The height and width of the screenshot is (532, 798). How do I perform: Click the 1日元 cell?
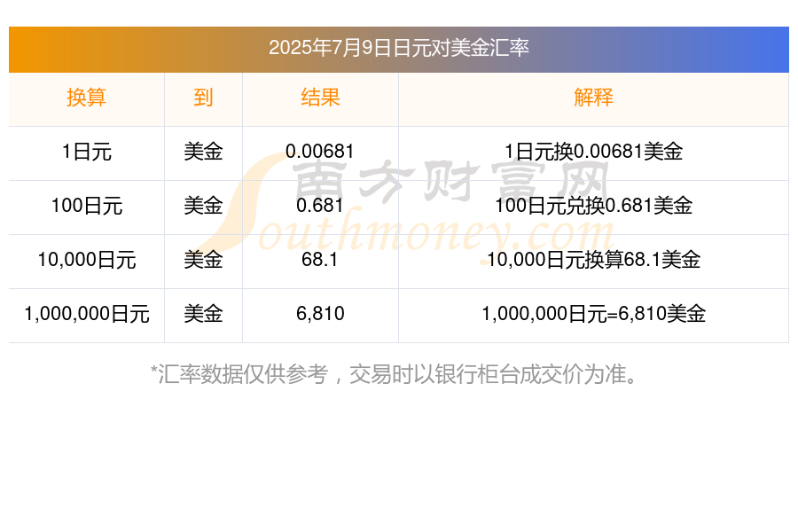pos(87,152)
